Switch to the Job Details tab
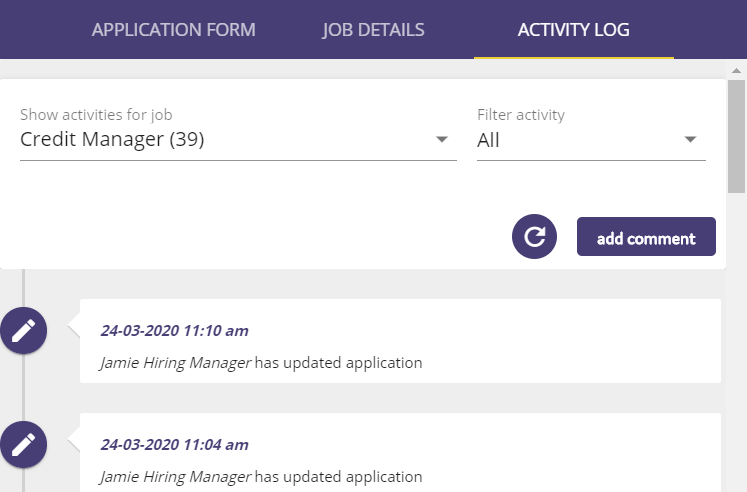The image size is (747, 492). pyautogui.click(x=373, y=30)
